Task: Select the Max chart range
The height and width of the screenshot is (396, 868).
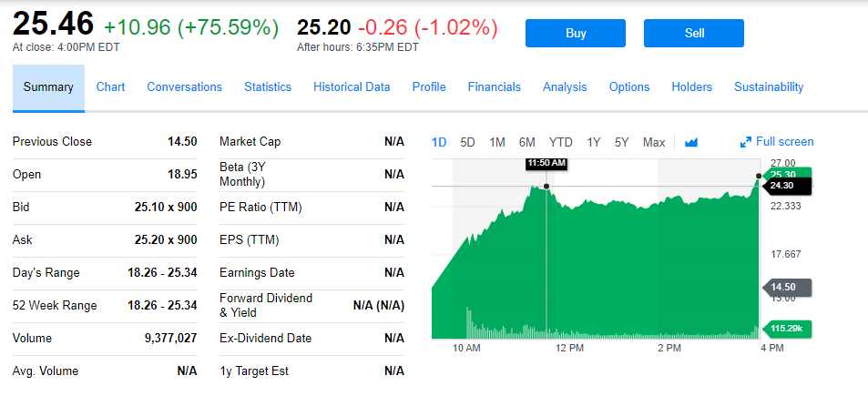Action: [654, 142]
